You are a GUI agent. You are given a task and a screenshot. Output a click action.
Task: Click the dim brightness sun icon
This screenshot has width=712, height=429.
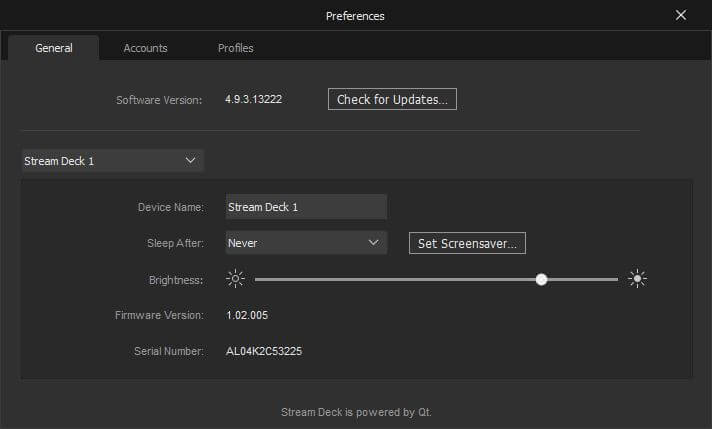coord(235,279)
